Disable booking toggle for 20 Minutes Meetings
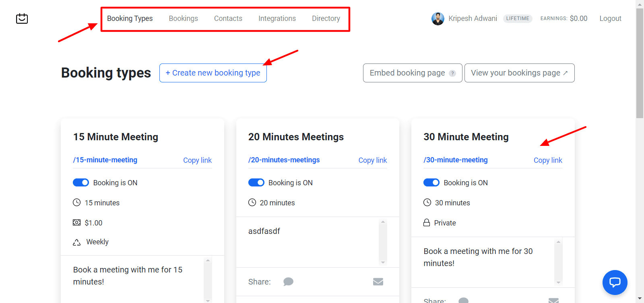The image size is (644, 303). pos(256,182)
